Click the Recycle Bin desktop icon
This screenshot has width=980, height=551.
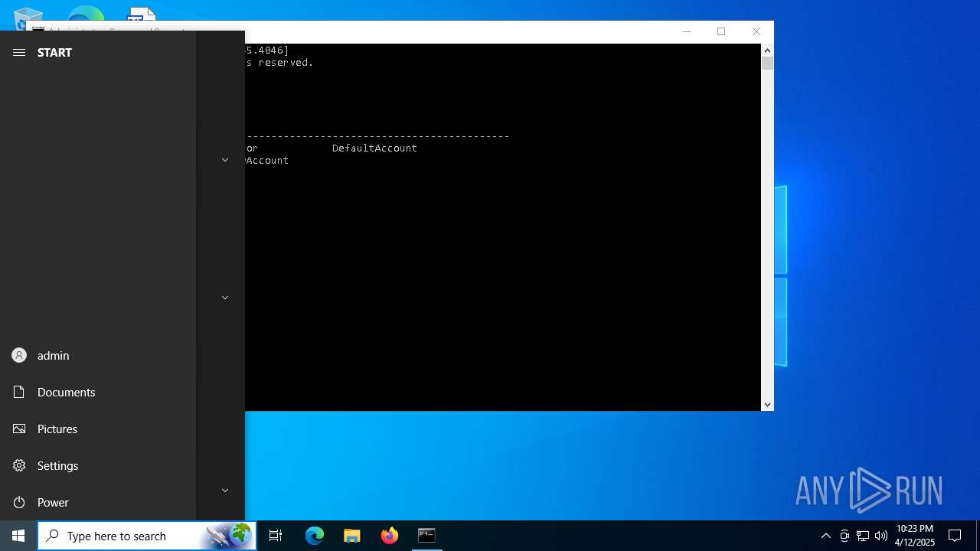[x=28, y=17]
